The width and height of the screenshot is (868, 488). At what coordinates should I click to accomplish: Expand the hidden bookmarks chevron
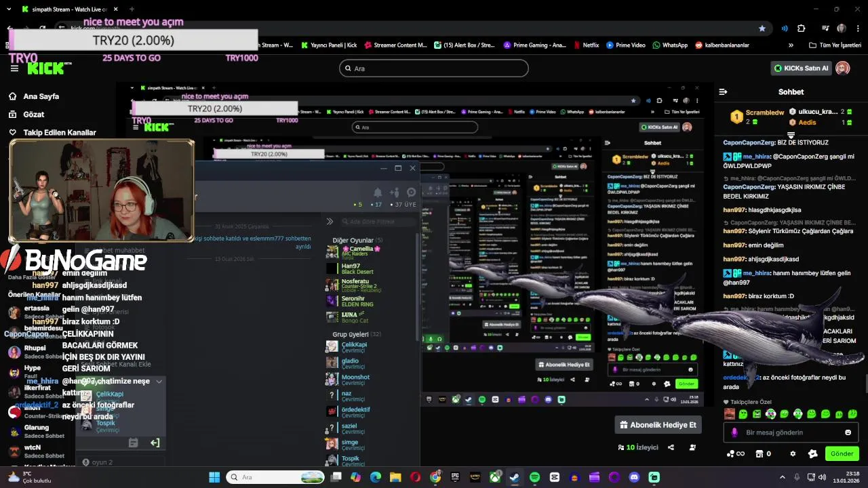[791, 45]
